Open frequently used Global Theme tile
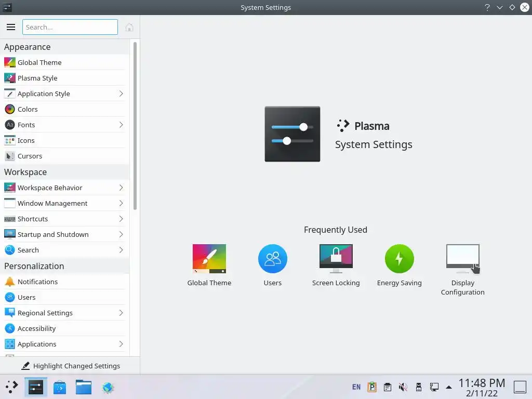This screenshot has height=399, width=532. (x=209, y=265)
